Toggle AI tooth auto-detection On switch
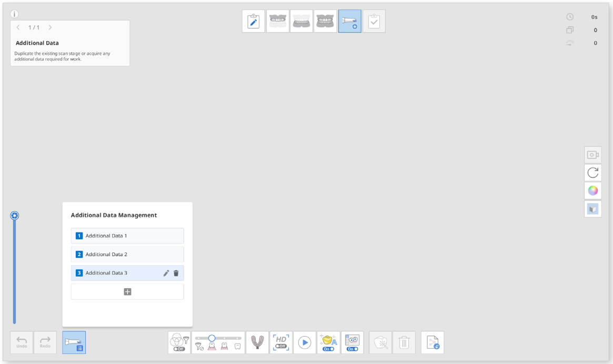The width and height of the screenshot is (613, 364). click(328, 342)
